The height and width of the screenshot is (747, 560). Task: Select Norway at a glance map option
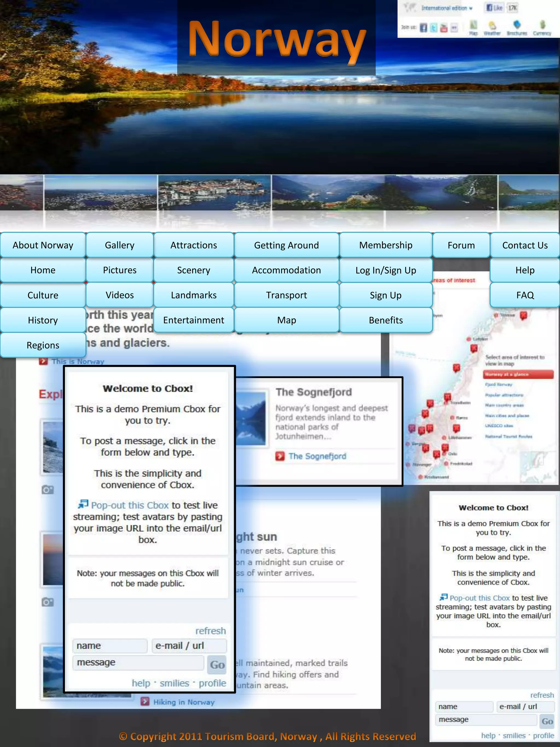pyautogui.click(x=518, y=374)
